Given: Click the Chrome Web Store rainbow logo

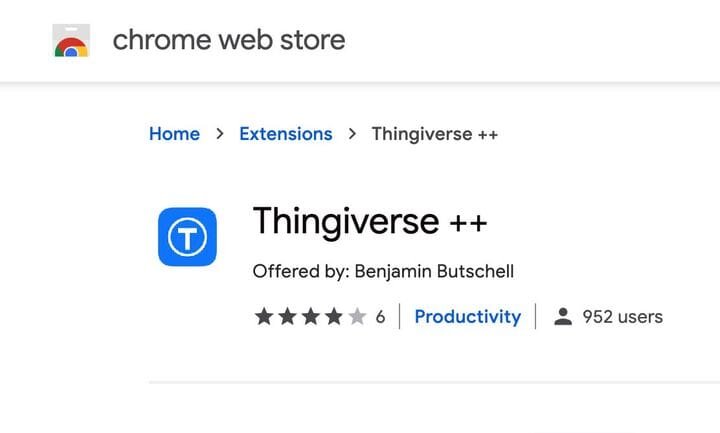Looking at the screenshot, I should [x=70, y=41].
